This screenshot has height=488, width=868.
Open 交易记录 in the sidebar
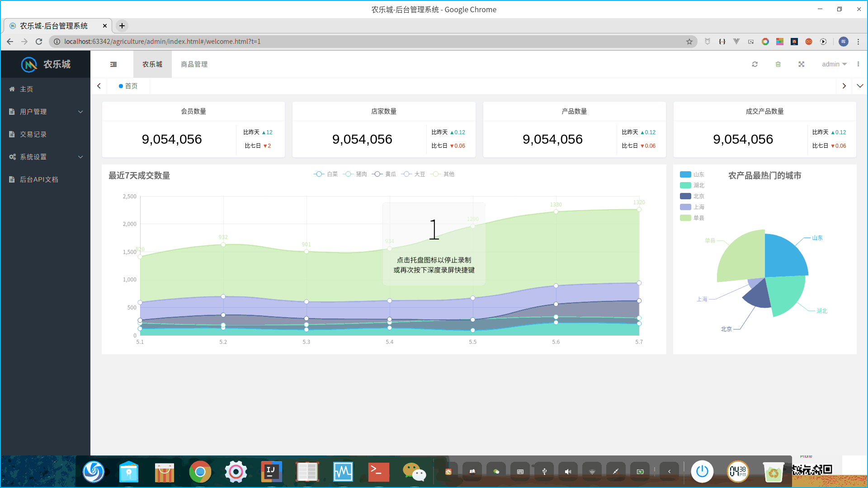(33, 134)
